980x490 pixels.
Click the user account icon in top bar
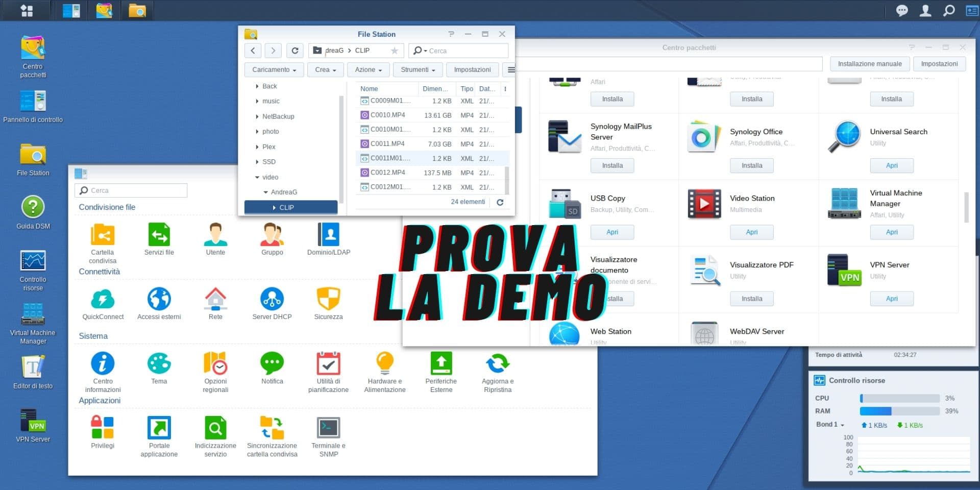[x=925, y=10]
